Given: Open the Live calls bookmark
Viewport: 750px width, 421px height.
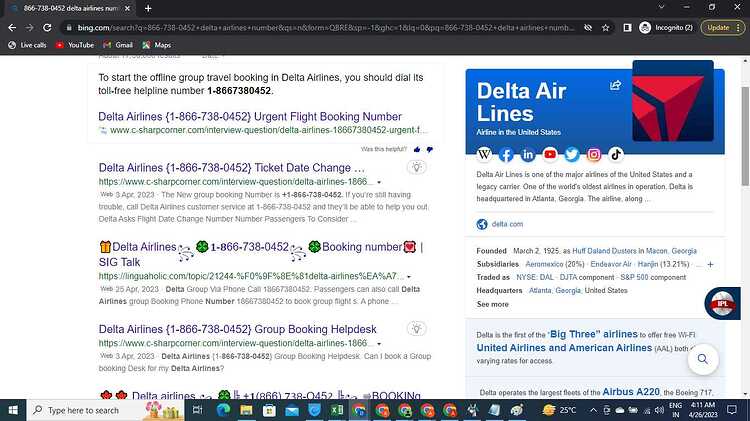Looking at the screenshot, I should point(27,45).
